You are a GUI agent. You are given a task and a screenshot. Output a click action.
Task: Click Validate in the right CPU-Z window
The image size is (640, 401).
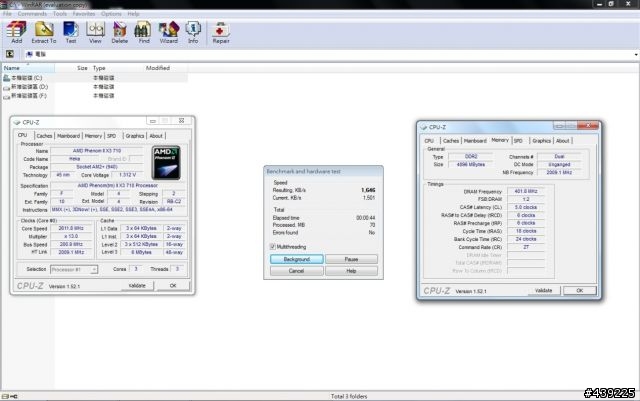tap(543, 291)
